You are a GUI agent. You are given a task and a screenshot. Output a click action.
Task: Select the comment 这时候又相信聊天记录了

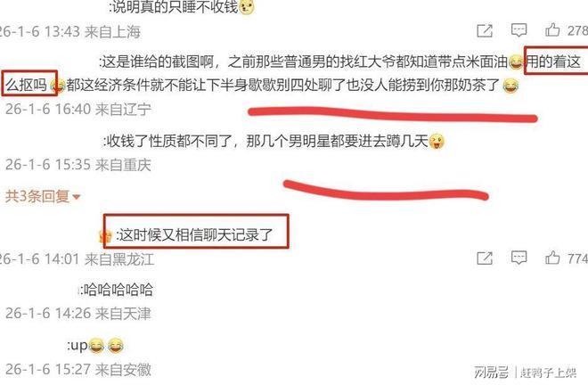(194, 235)
